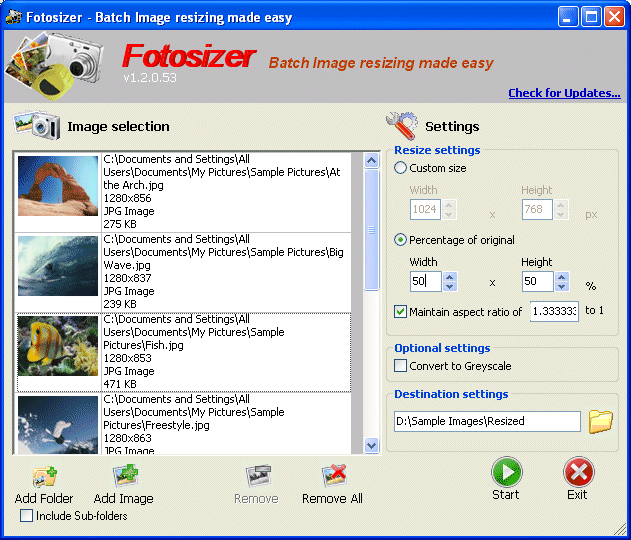The image size is (631, 540).
Task: Click the Remove label under the gray icon
Action: [256, 499]
